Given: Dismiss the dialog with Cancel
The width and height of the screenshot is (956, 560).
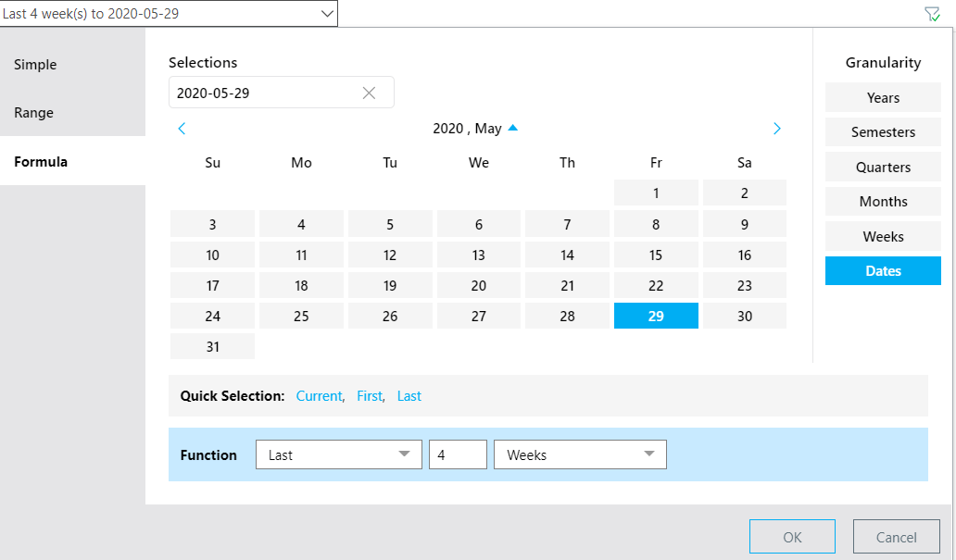Looking at the screenshot, I should tap(897, 537).
